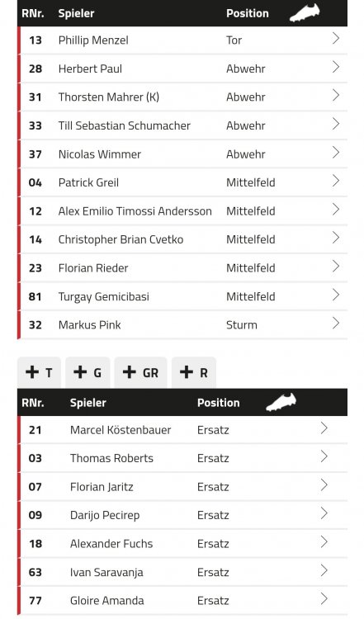Add red card with + R button
This screenshot has width=364, height=619.
[x=194, y=372]
